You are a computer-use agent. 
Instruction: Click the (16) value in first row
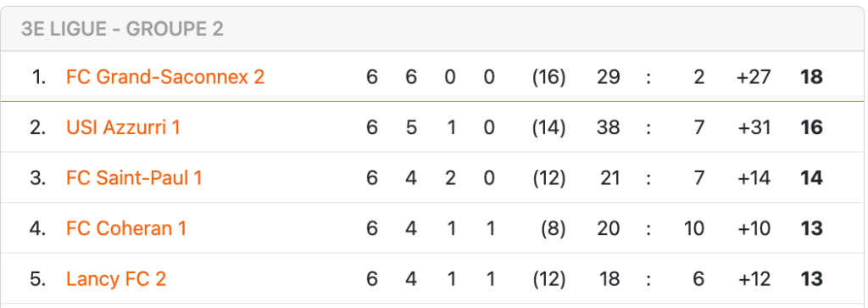[548, 77]
